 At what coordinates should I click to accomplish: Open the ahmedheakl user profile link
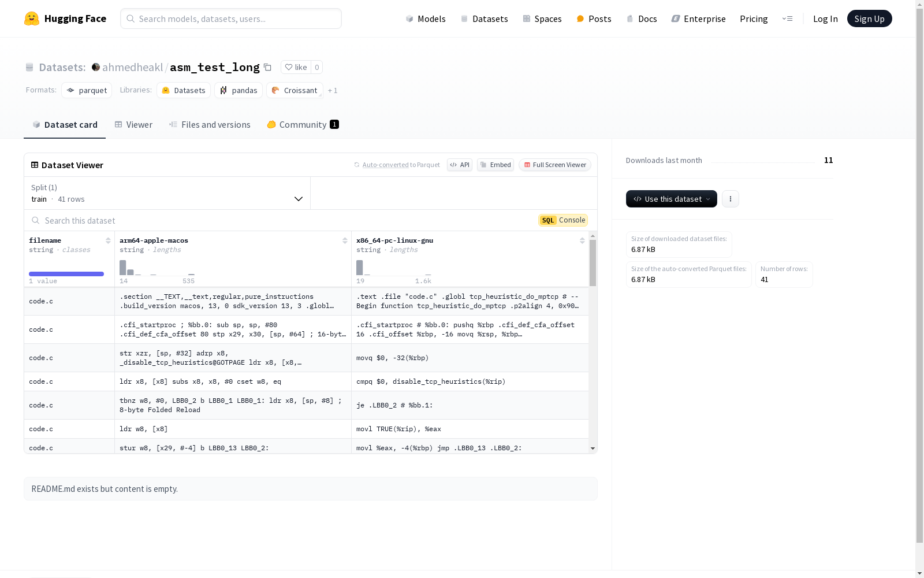(x=132, y=67)
